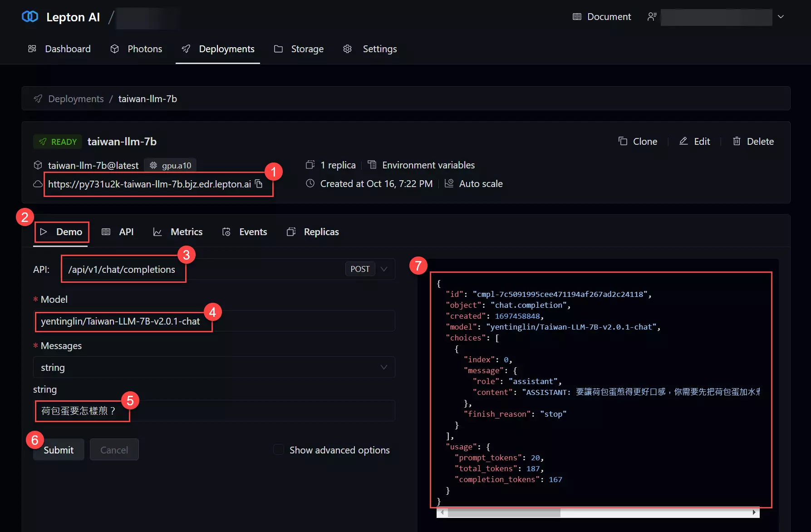811x532 pixels.
Task: Click the Metrics chart icon
Action: point(157,232)
